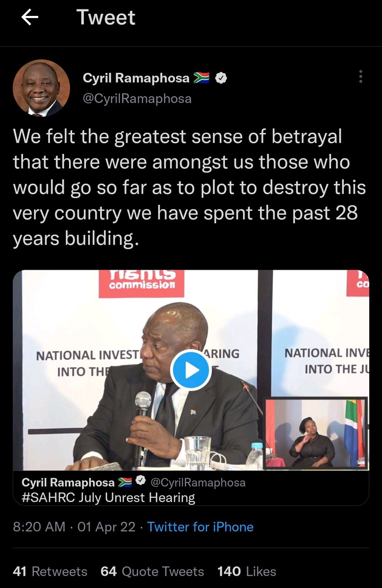Tap the back arrow icon
This screenshot has height=588, width=382.
[30, 18]
